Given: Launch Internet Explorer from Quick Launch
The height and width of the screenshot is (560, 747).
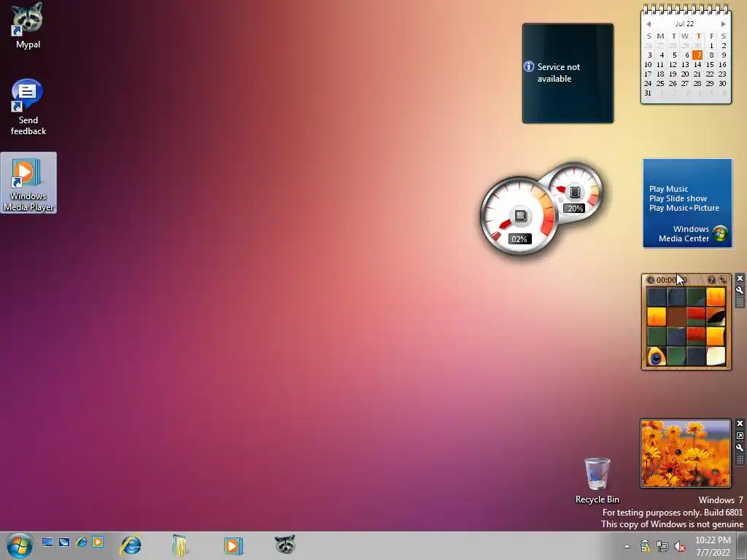Looking at the screenshot, I should pos(82,542).
